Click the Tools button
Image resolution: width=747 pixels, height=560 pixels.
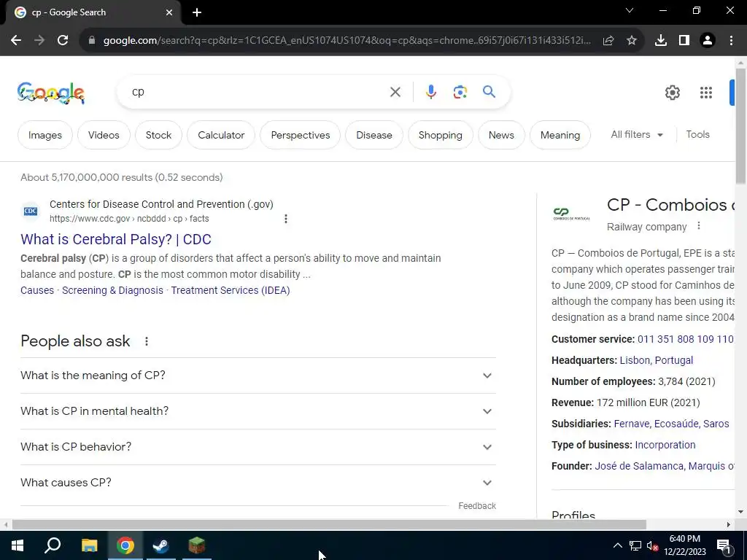point(697,135)
